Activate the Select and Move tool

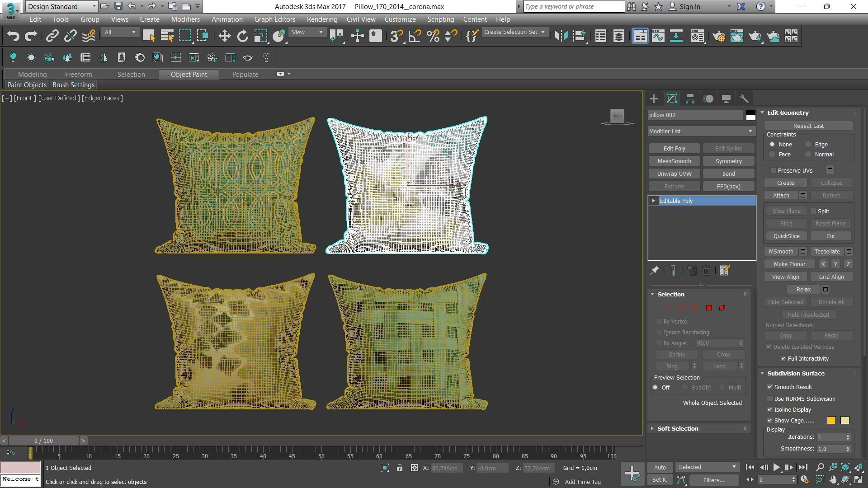pyautogui.click(x=225, y=36)
